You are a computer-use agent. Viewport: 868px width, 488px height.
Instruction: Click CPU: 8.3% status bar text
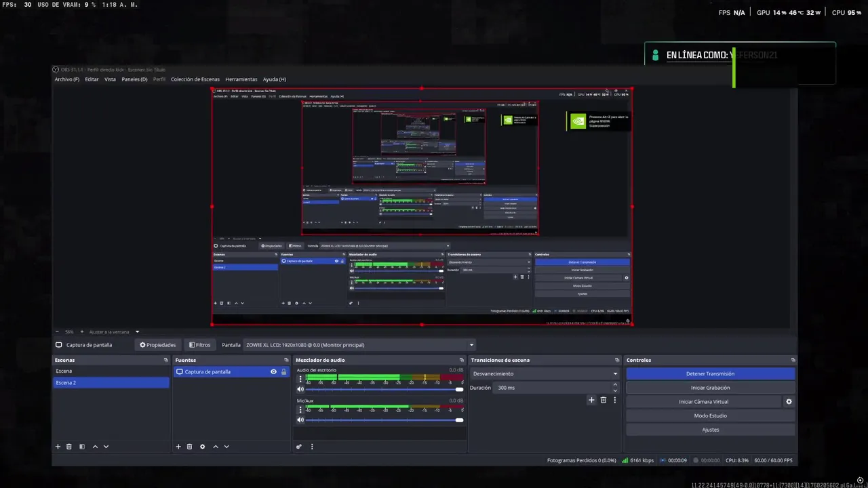coord(737,460)
